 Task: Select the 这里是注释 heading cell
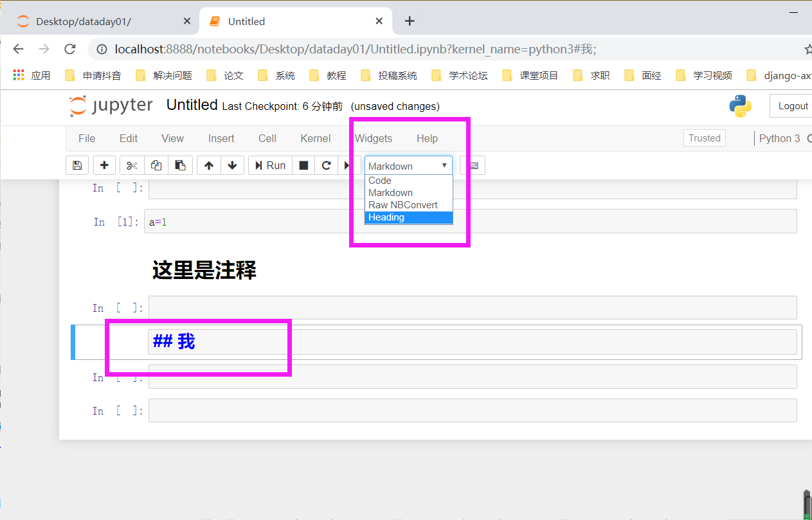pyautogui.click(x=204, y=270)
